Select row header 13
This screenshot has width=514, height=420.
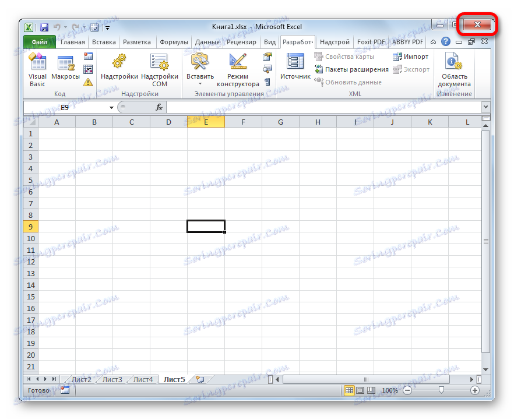pyautogui.click(x=31, y=273)
